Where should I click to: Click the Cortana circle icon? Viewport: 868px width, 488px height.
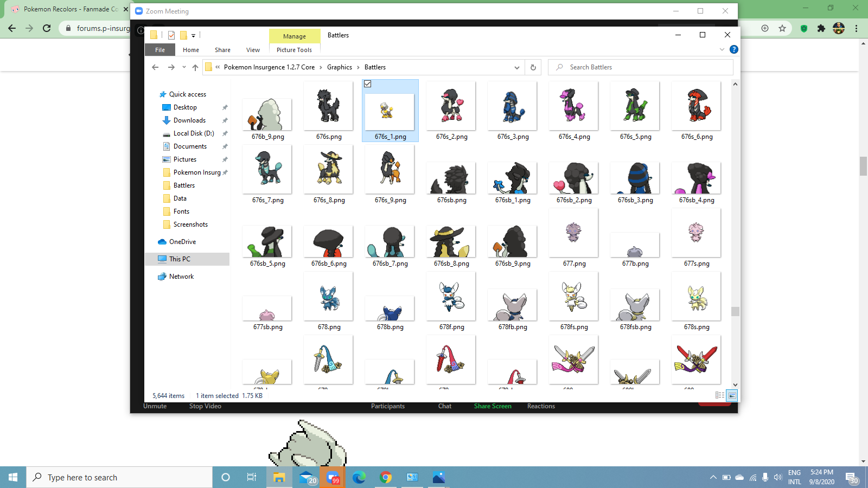[x=226, y=477]
